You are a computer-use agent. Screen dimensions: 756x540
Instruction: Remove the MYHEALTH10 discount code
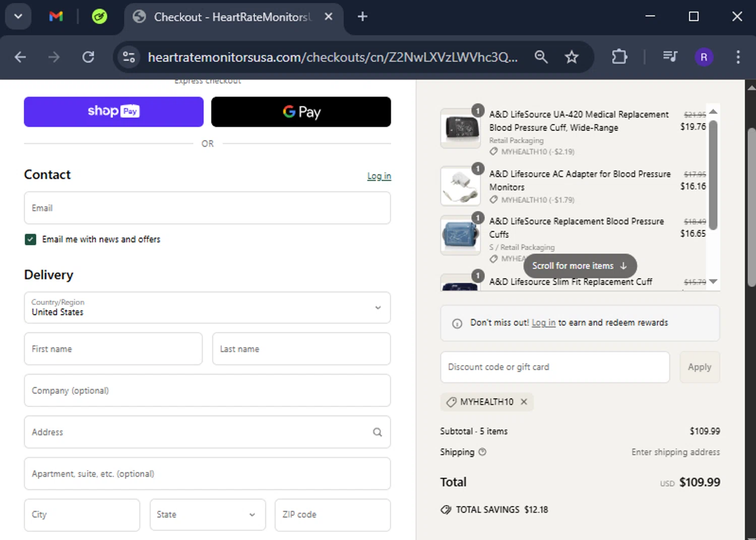coord(524,402)
